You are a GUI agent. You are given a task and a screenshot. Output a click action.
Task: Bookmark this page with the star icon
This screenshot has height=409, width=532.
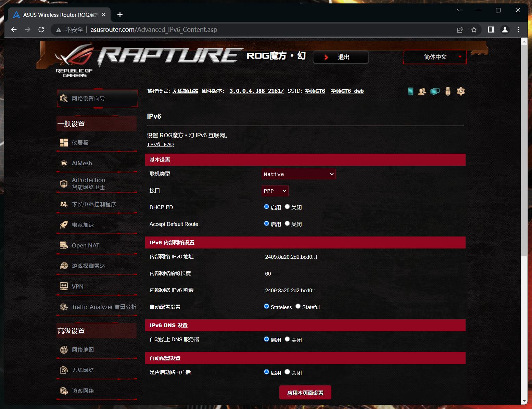click(x=474, y=30)
